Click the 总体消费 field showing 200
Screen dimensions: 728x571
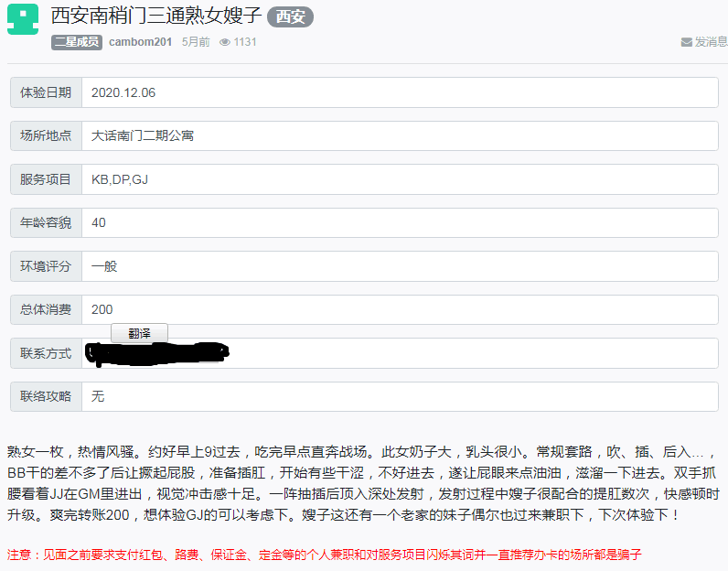point(399,309)
